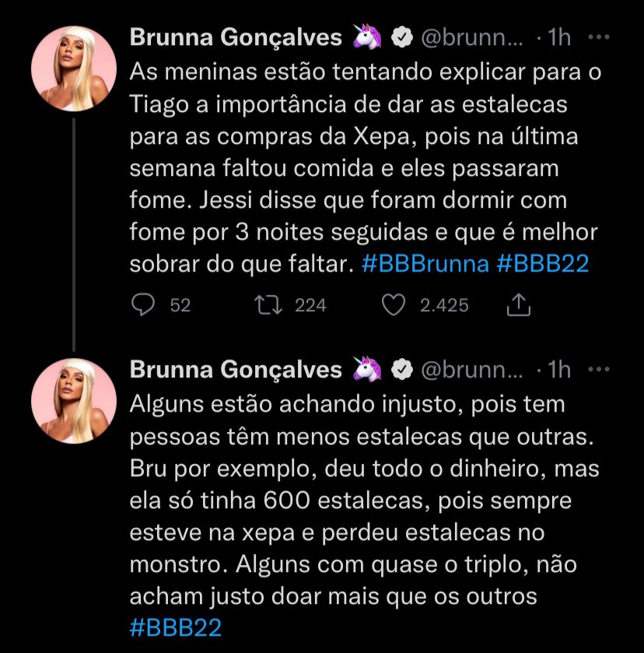Like the first tweet with 2.425 likes

[x=395, y=306]
